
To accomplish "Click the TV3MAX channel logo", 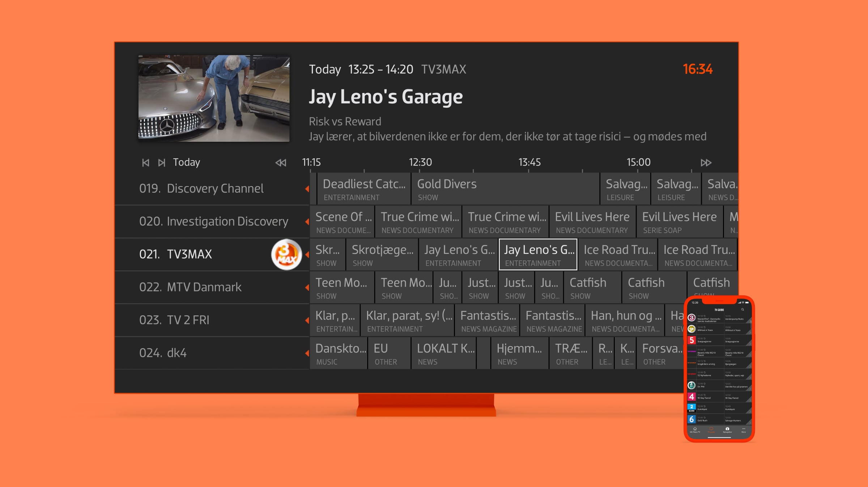I will (x=286, y=255).
